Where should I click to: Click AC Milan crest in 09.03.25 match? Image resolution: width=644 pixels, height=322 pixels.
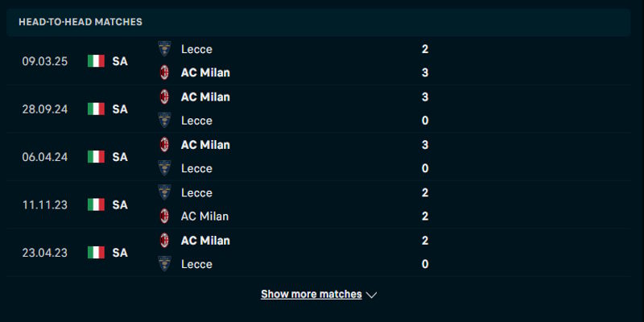164,72
